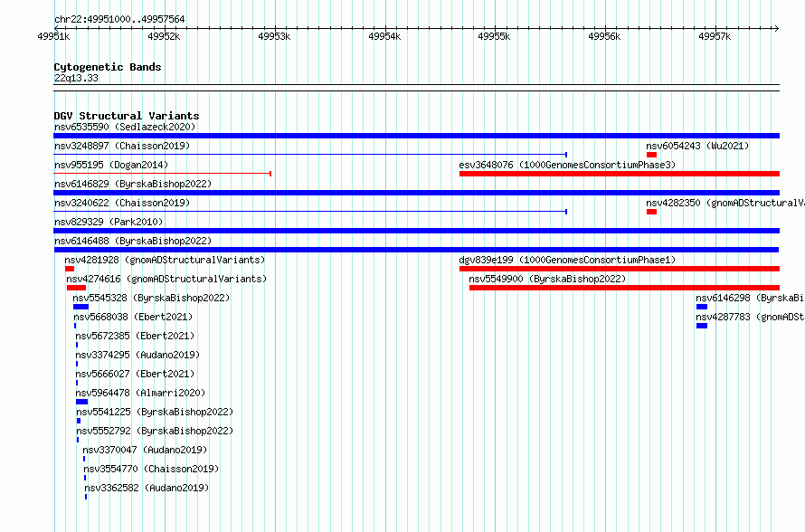Viewport: 805px width, 532px height.
Task: Click the 49953k ruler mark
Action: coord(274,36)
